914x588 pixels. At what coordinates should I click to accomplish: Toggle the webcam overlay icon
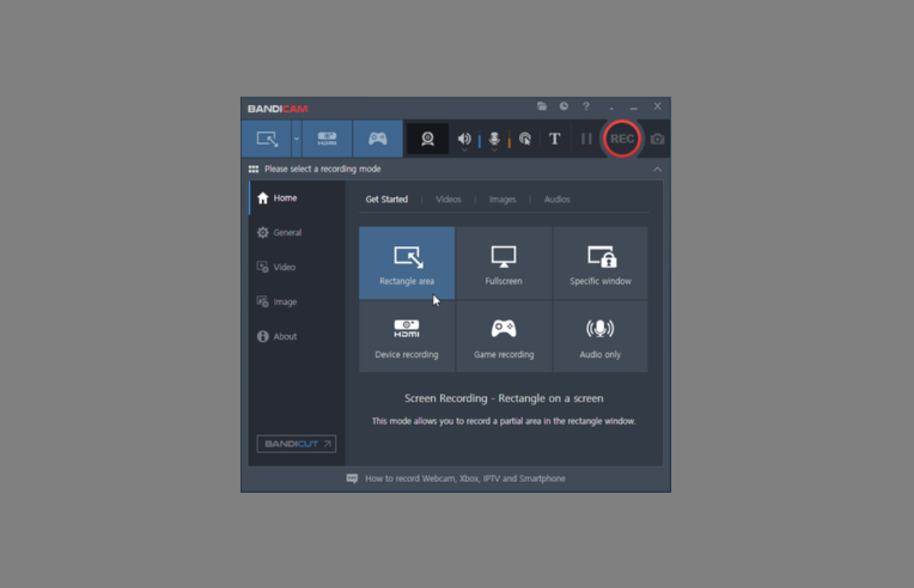click(x=428, y=139)
